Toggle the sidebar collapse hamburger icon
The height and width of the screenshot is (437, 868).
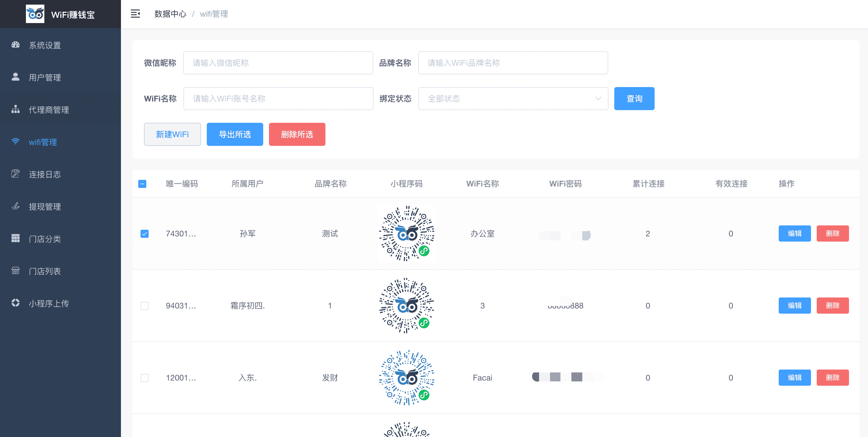pyautogui.click(x=135, y=14)
